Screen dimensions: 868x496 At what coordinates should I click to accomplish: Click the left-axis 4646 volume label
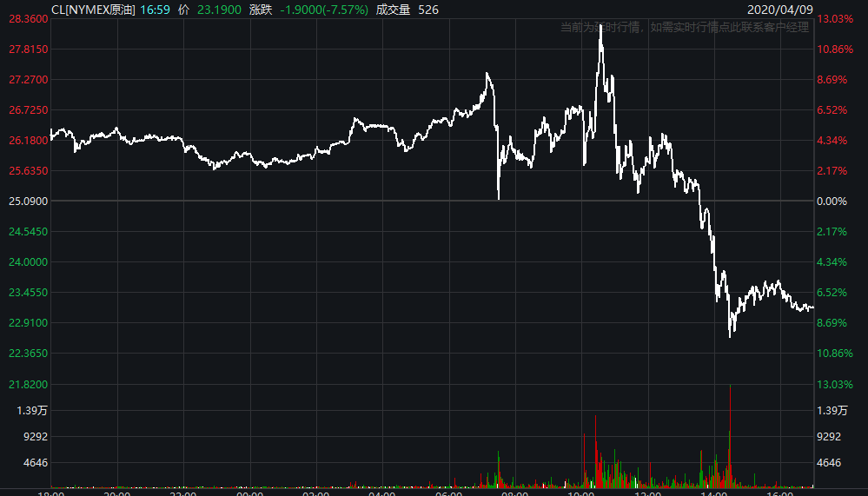tap(36, 463)
